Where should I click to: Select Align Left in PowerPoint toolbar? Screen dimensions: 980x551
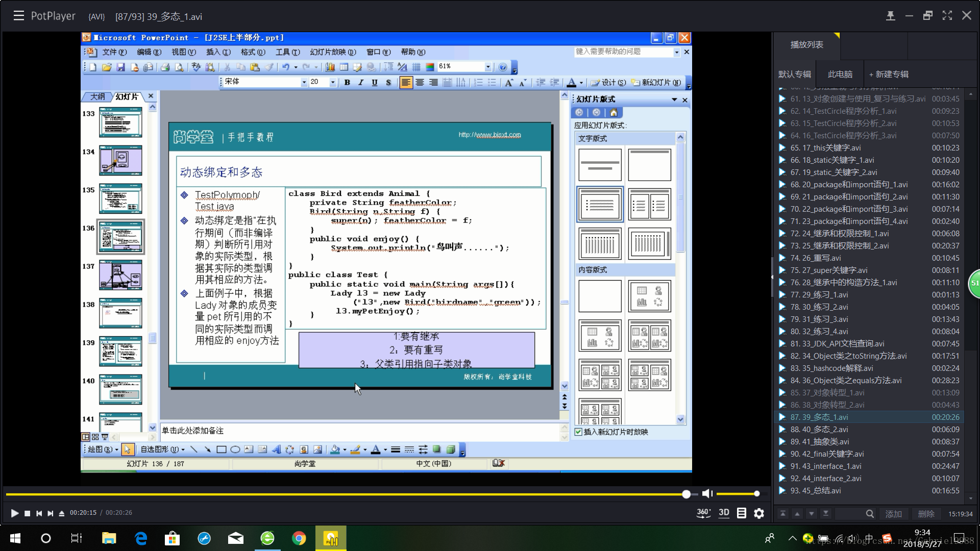tap(406, 82)
